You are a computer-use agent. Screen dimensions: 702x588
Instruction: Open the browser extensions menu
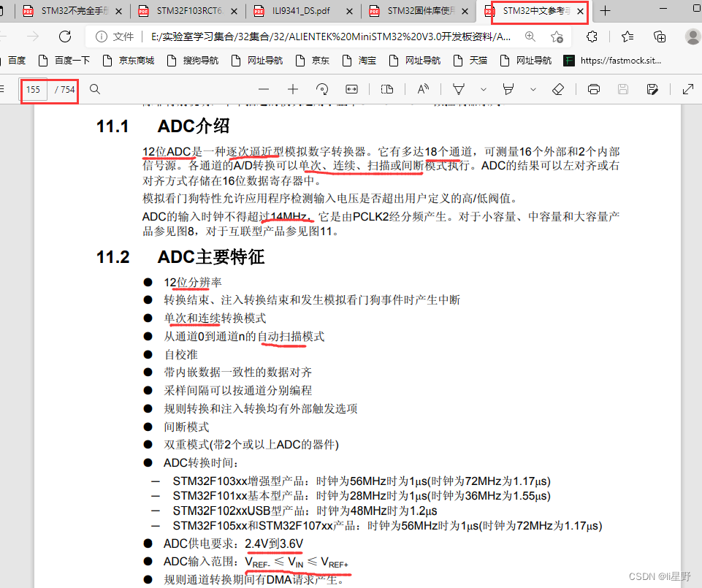coord(592,37)
